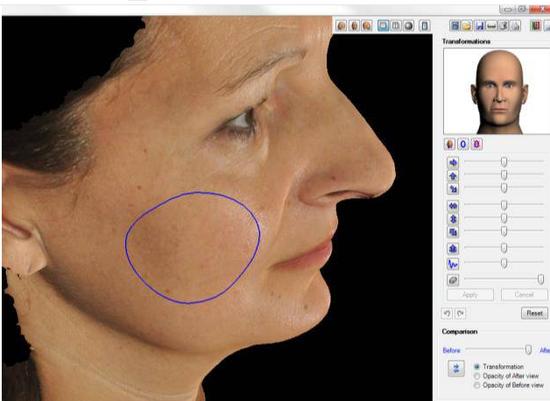Viewport: 550px width, 401px height.
Task: Click the Transformations panel heading
Action: tap(466, 41)
